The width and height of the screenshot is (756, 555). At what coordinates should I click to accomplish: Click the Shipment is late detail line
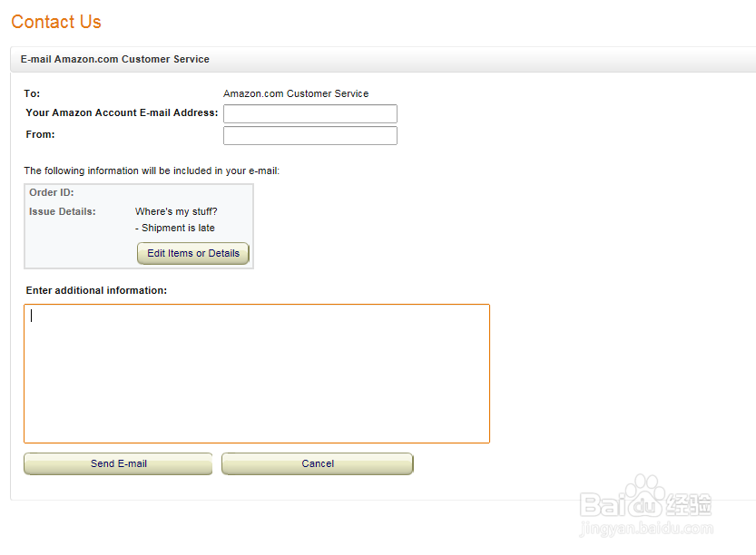(175, 228)
